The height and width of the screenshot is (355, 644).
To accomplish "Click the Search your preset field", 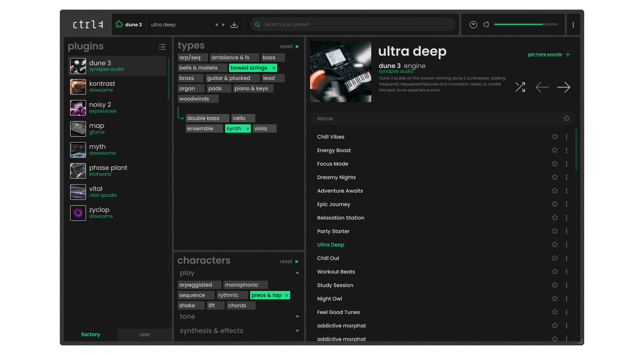I will (355, 24).
